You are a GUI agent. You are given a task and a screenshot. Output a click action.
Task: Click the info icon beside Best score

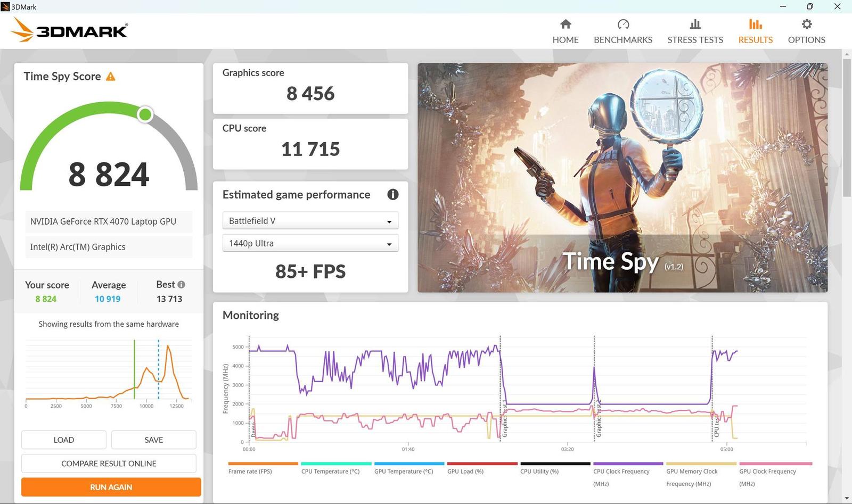click(181, 284)
